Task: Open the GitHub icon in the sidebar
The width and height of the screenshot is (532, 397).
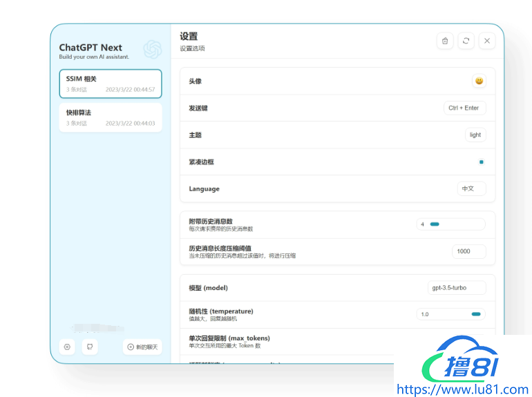Action: (x=88, y=347)
